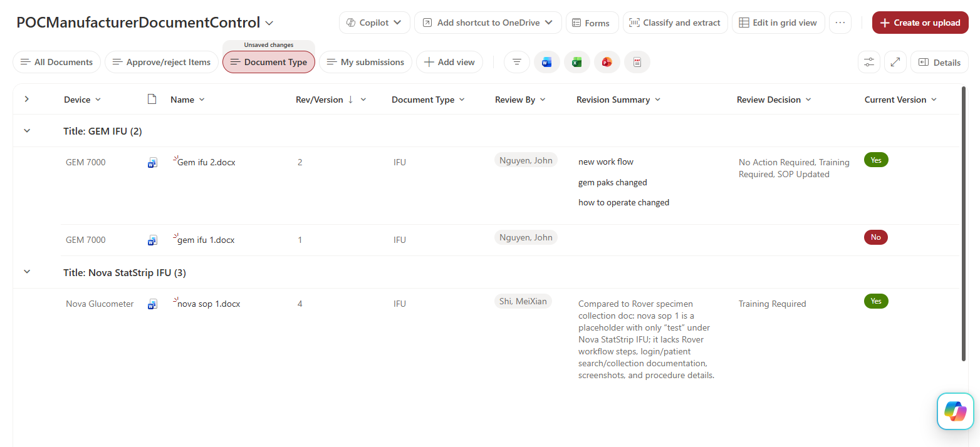Click Nguyen, John chip in Gem ifu 2 row
Screen dimensions: 980x447
click(x=526, y=160)
